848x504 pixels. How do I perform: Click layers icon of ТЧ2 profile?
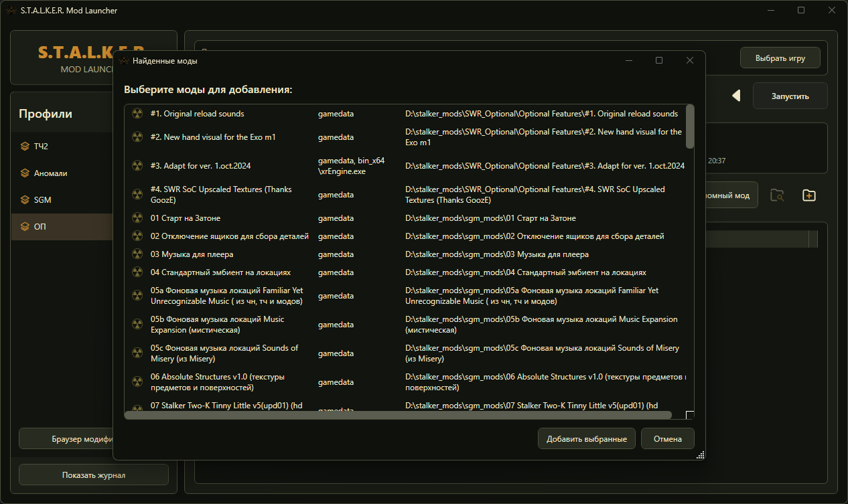tap(26, 147)
